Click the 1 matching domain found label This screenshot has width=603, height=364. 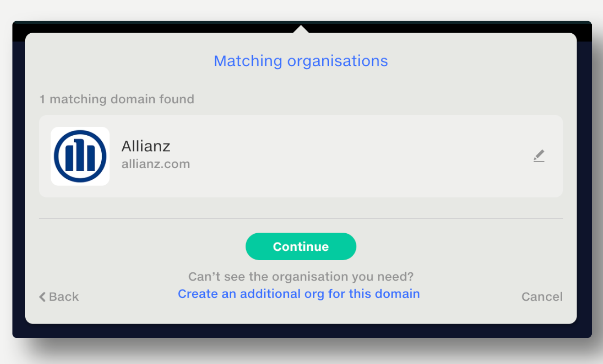tap(117, 99)
